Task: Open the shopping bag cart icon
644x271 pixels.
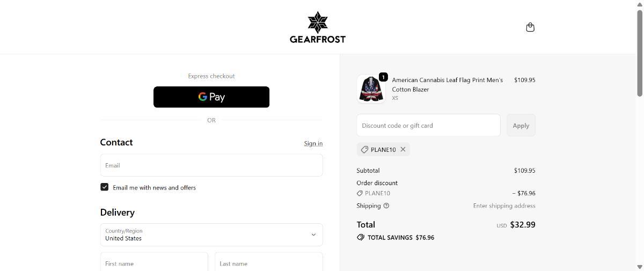Action: pos(530,27)
